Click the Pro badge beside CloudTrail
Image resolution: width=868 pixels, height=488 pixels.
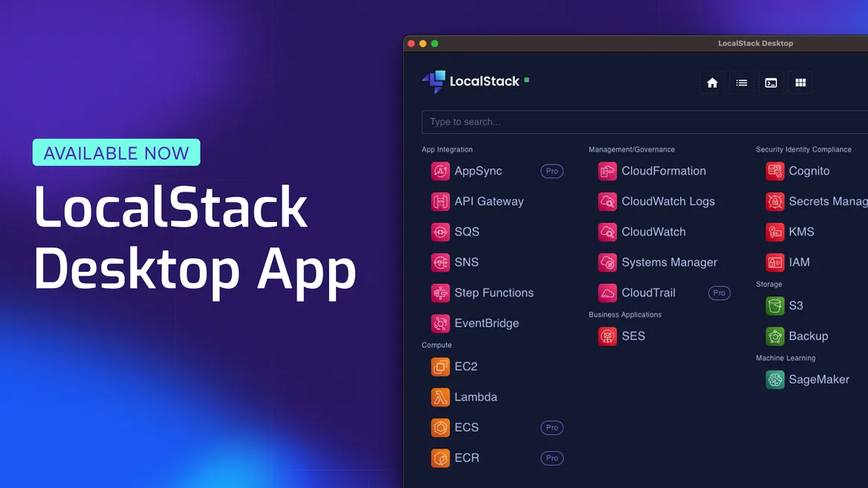point(719,293)
